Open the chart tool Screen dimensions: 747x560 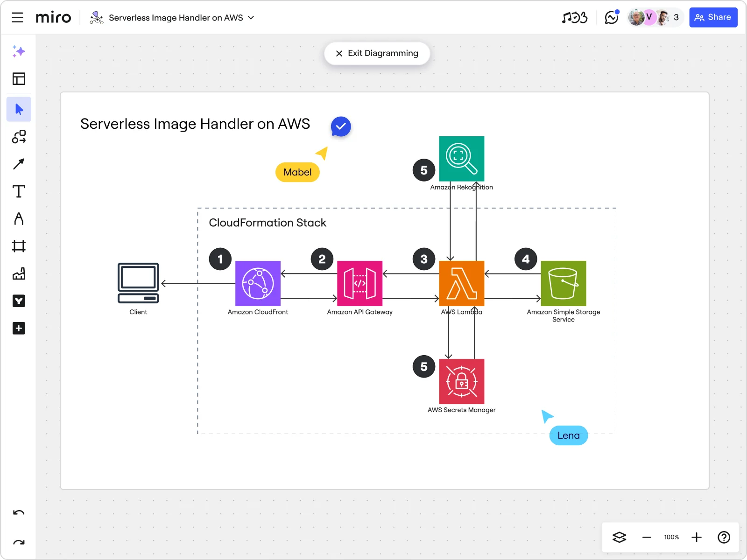(x=19, y=273)
